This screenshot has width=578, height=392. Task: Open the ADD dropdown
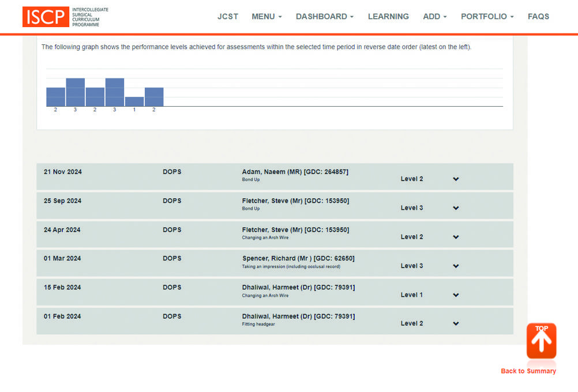tap(434, 17)
